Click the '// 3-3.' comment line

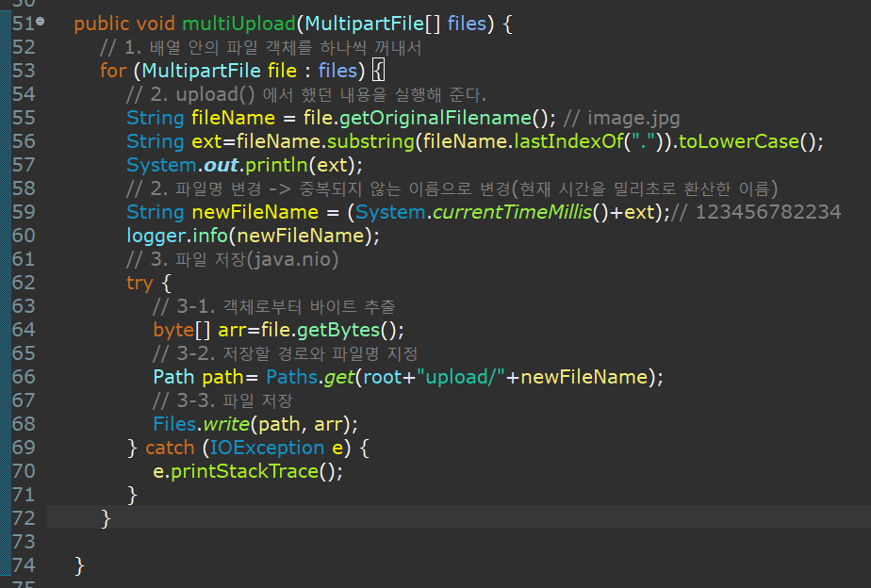point(222,400)
